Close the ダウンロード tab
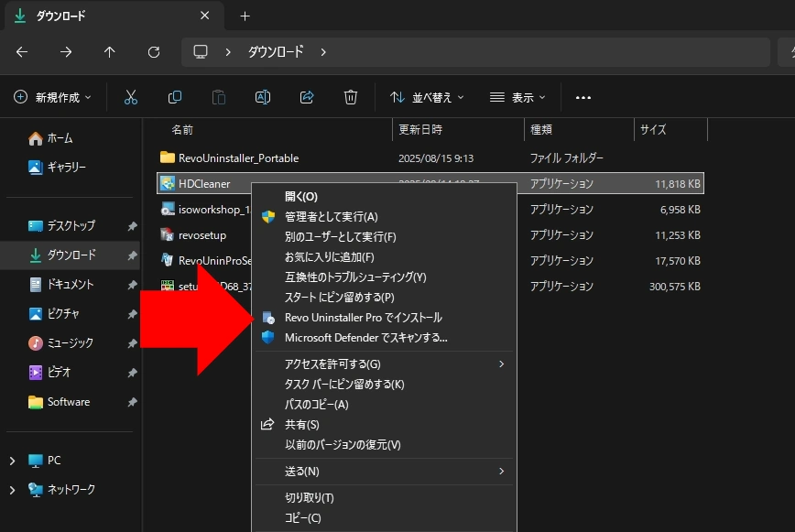Image resolution: width=795 pixels, height=532 pixels. click(x=205, y=16)
